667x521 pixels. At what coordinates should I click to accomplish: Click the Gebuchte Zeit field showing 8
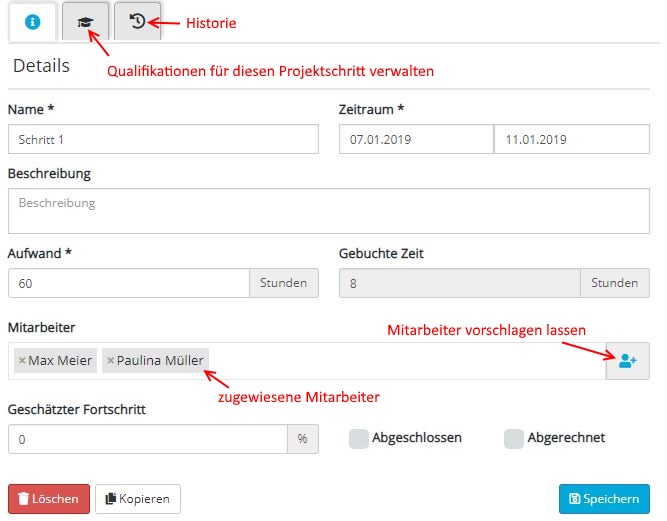[460, 283]
